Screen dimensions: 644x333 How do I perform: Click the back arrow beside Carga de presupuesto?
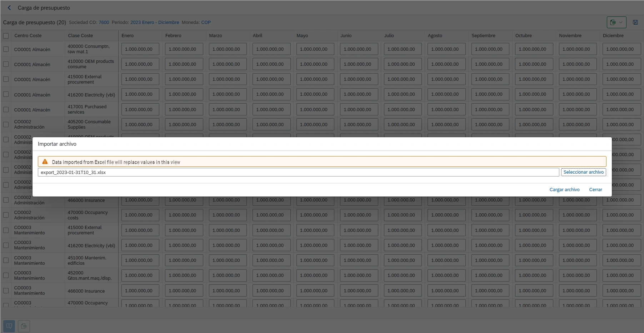tap(9, 8)
